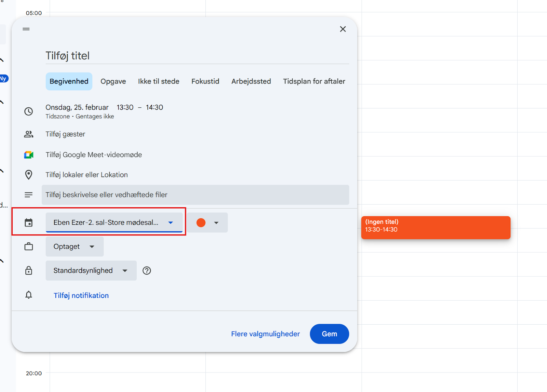This screenshot has height=392, width=547.
Task: Expand the Optaget availability dropdown
Action: point(75,247)
